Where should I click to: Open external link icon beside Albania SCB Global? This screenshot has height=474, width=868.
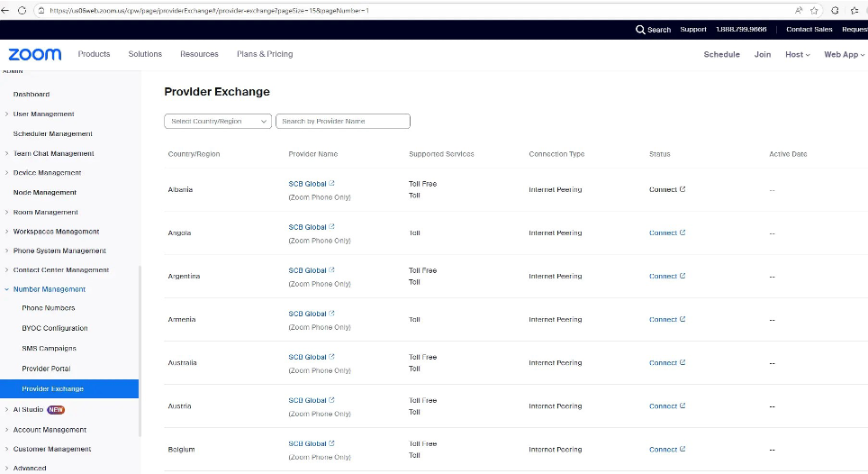tap(332, 184)
